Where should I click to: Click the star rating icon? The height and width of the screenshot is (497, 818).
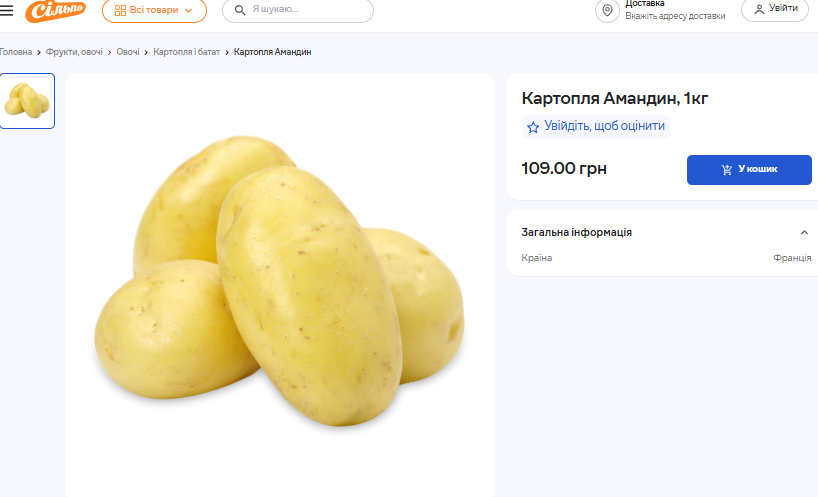pos(533,127)
